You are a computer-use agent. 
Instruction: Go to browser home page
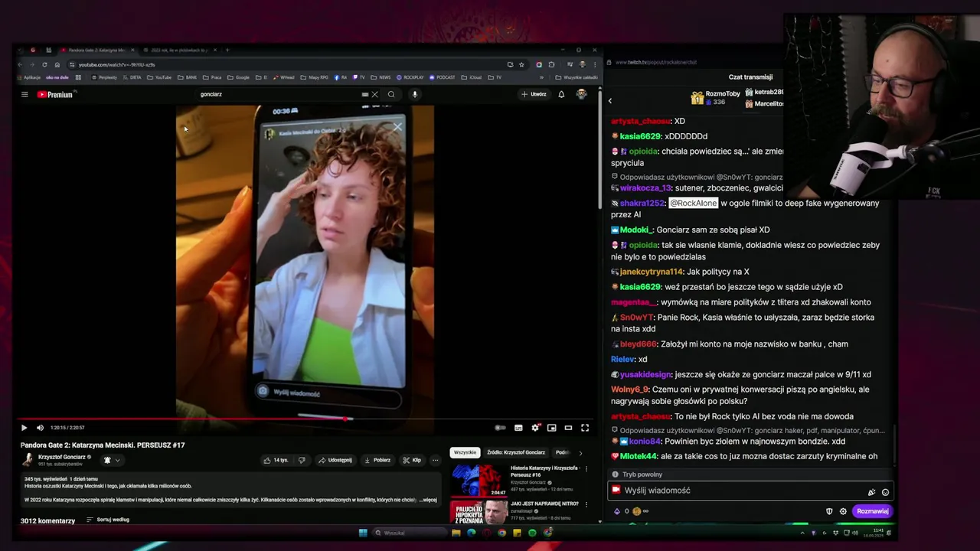tap(57, 64)
